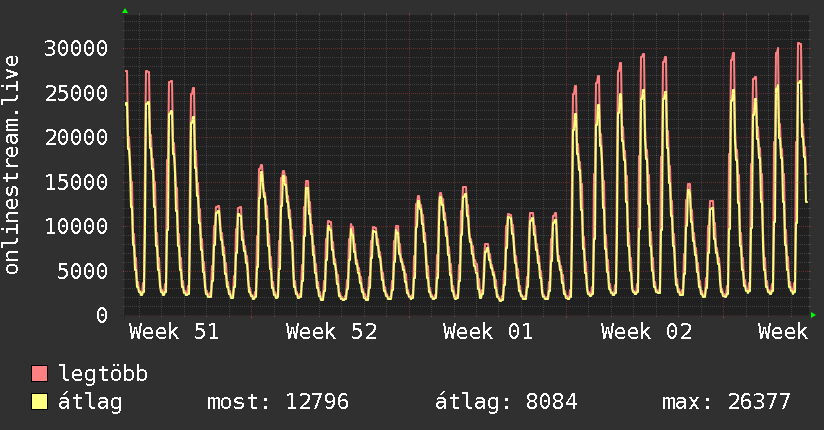
Task: Click the onlinestream.live vertical axis title
Action: tap(12, 165)
